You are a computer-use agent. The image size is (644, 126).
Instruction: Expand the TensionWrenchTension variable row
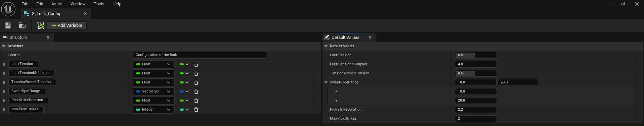pyautogui.click(x=4, y=82)
